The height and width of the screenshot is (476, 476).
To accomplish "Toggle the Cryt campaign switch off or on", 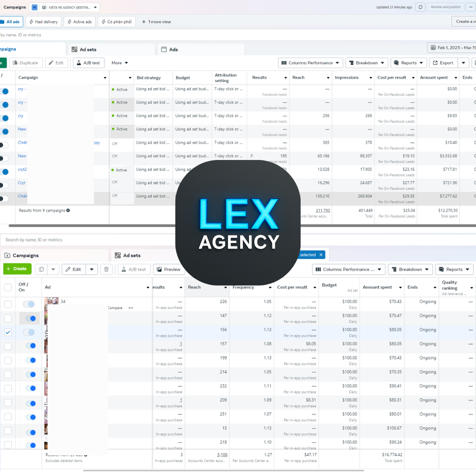I will [4, 185].
